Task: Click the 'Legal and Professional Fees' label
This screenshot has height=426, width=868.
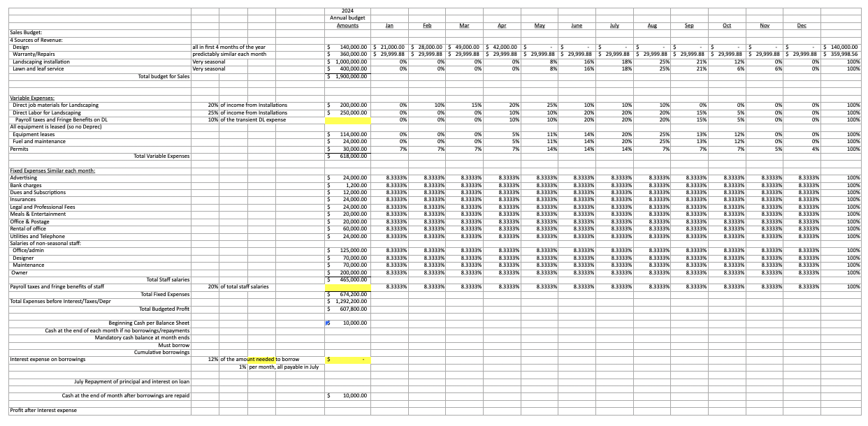Action: [x=42, y=207]
